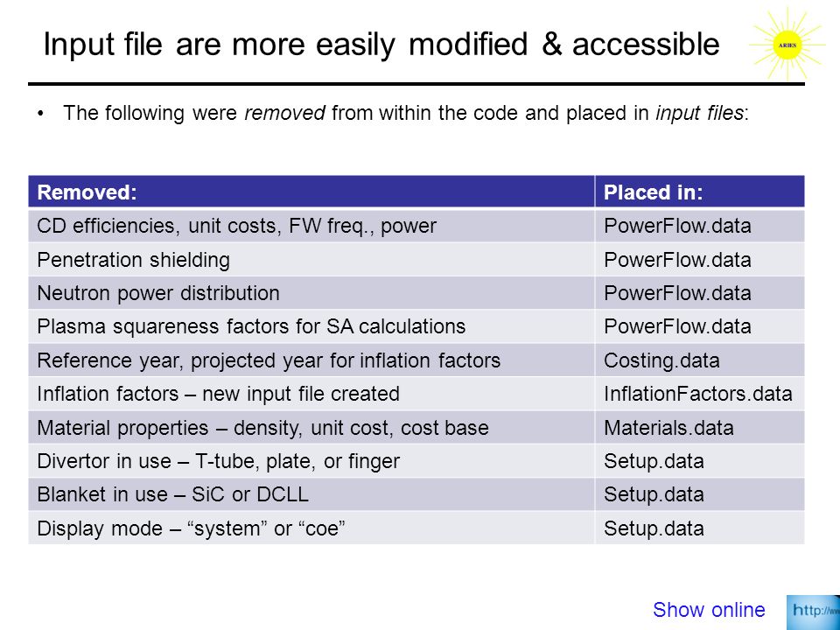This screenshot has width=840, height=630.
Task: Select the Placed in column header
Action: (700, 192)
